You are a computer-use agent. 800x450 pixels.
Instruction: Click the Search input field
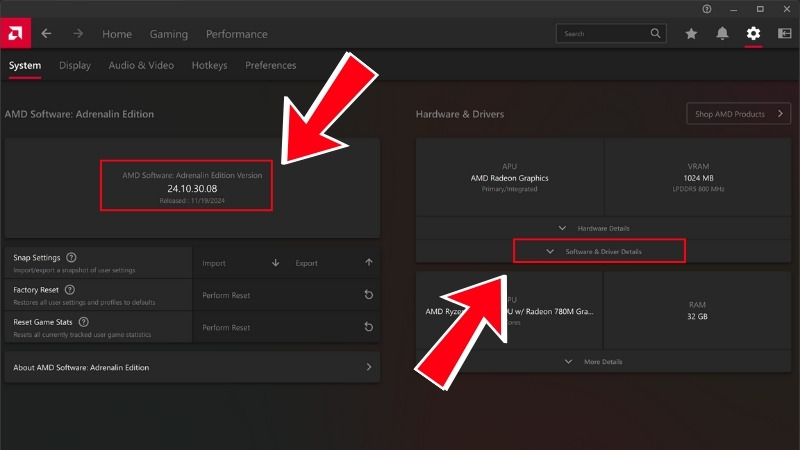pos(603,33)
